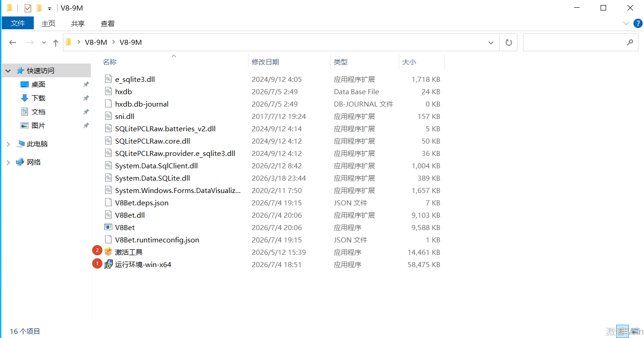Click the 9,588 KB size cell

pos(426,227)
